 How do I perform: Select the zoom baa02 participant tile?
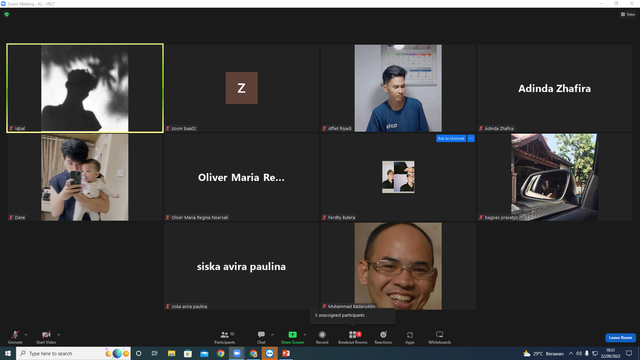point(242,88)
